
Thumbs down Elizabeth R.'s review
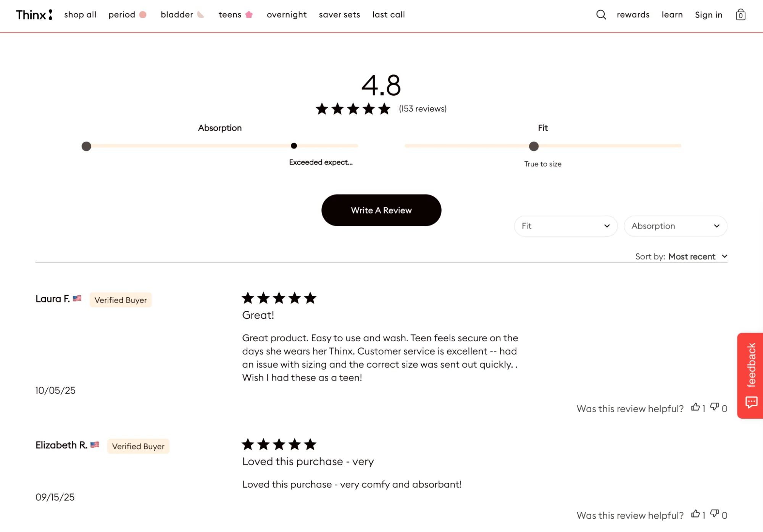point(715,514)
